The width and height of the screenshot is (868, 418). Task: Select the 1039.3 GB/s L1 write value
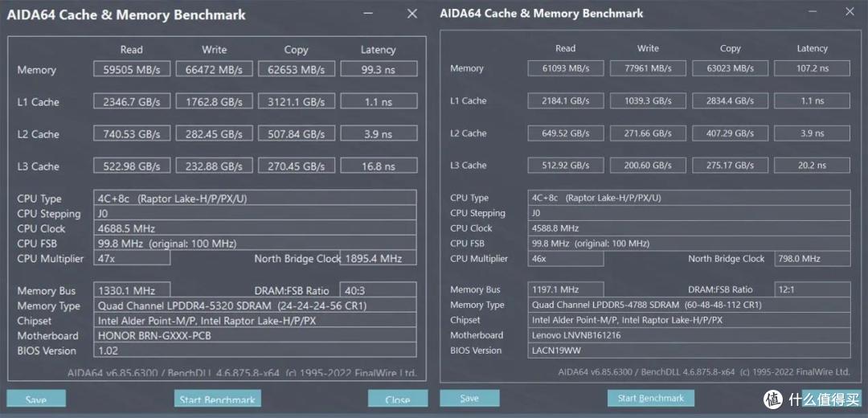tap(648, 100)
